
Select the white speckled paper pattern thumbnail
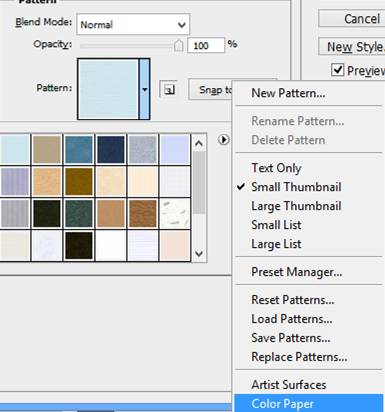click(175, 213)
